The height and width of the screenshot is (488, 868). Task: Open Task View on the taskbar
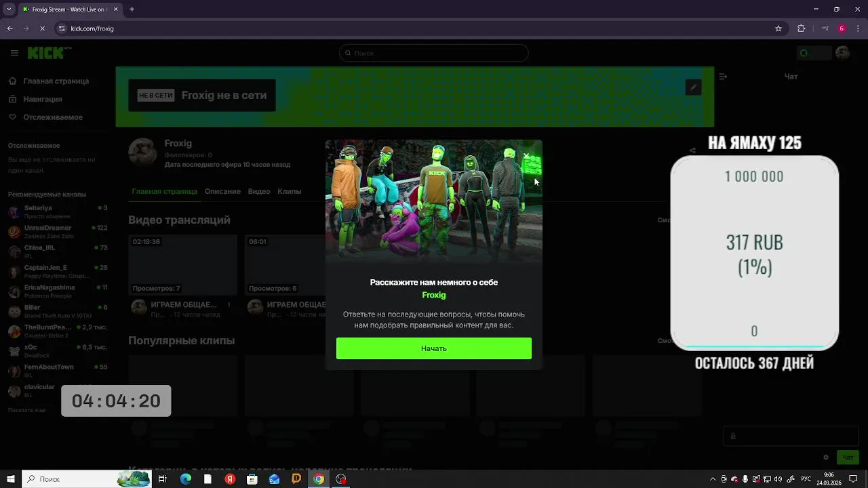[163, 479]
